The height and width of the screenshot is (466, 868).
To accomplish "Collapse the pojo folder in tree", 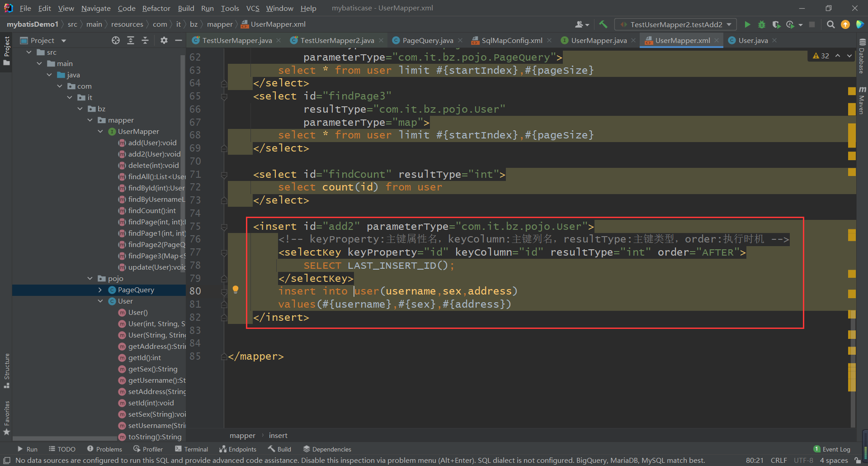I will coord(90,279).
